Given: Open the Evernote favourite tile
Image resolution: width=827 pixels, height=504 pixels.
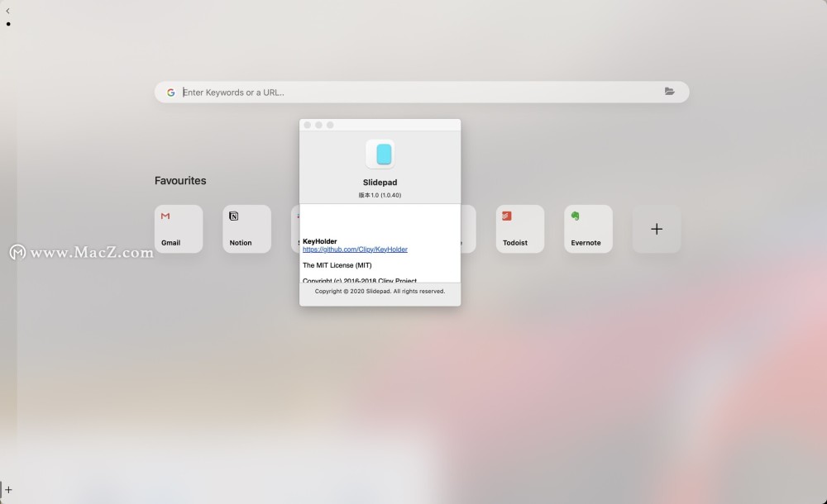Looking at the screenshot, I should point(589,229).
